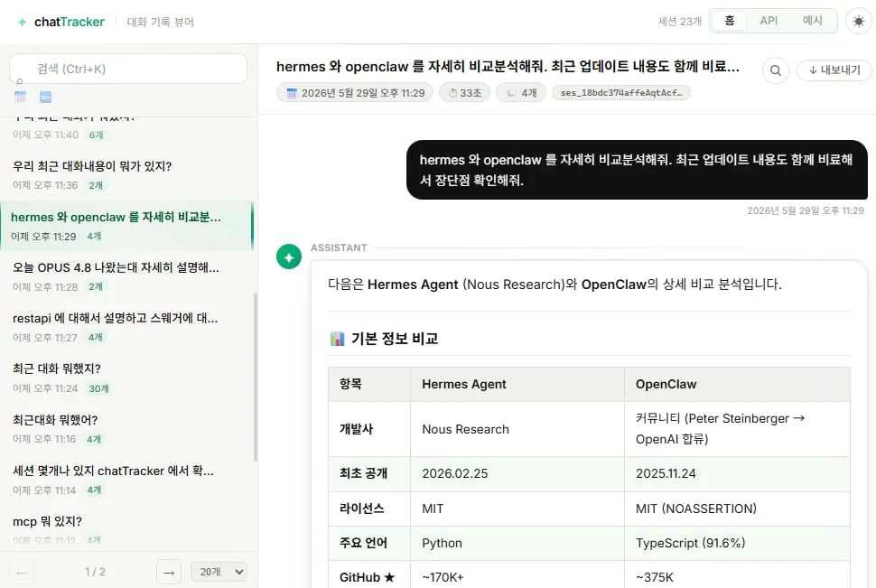Switch to the 예시 tab
This screenshot has width=876, height=588.
(x=812, y=21)
